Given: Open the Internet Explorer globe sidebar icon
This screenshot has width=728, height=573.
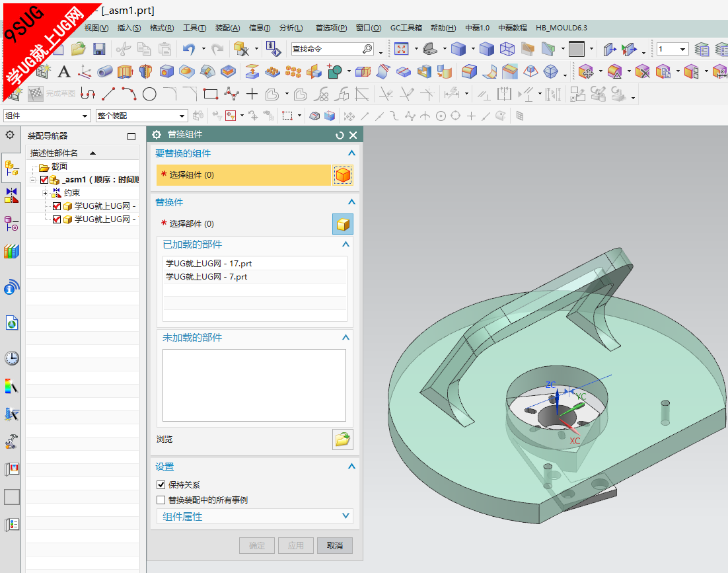Looking at the screenshot, I should [12, 323].
